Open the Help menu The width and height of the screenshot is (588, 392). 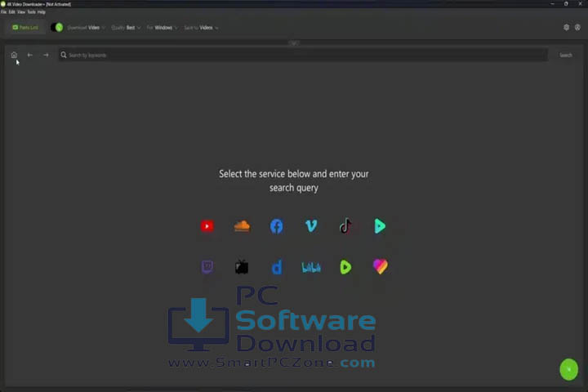pyautogui.click(x=42, y=12)
